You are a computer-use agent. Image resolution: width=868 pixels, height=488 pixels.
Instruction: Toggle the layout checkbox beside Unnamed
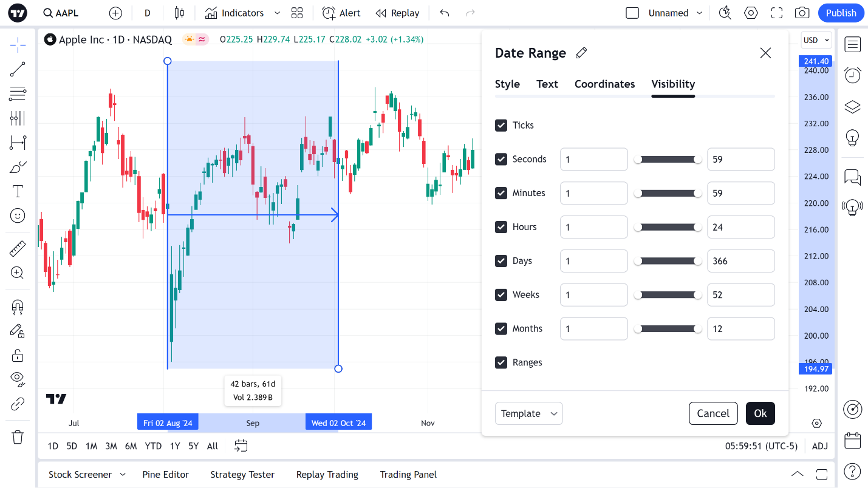[632, 13]
